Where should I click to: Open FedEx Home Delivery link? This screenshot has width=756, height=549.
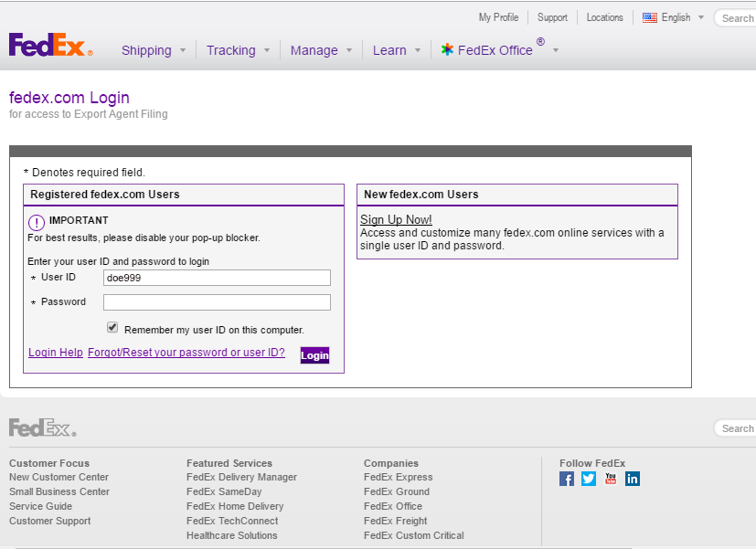235,506
